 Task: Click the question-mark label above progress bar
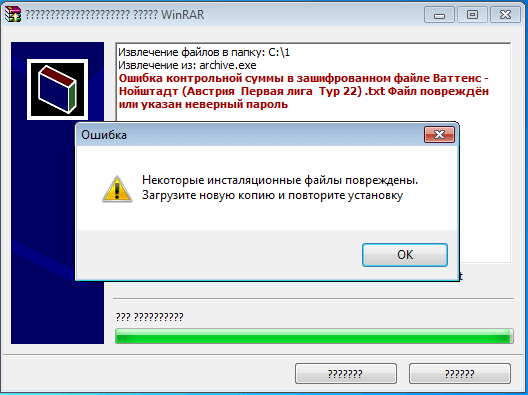pyautogui.click(x=150, y=317)
